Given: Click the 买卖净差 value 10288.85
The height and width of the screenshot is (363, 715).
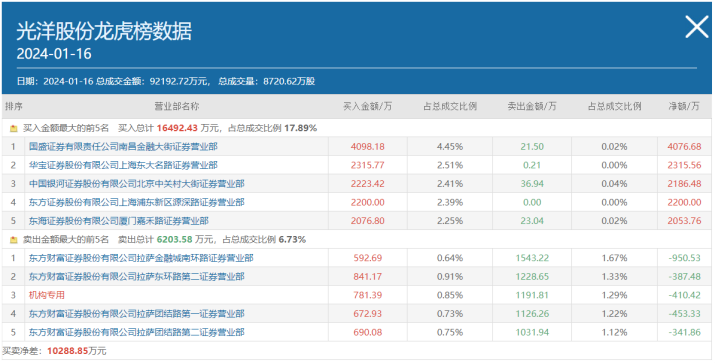Looking at the screenshot, I should [x=67, y=351].
